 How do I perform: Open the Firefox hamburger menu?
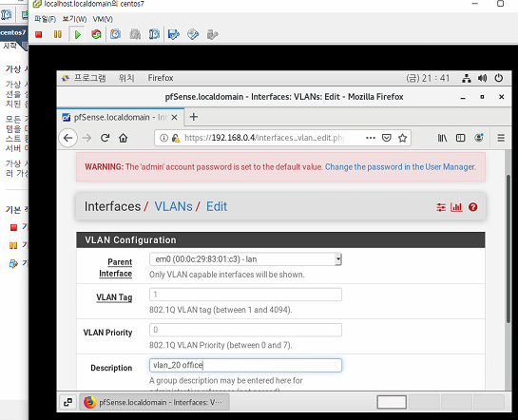pyautogui.click(x=501, y=138)
